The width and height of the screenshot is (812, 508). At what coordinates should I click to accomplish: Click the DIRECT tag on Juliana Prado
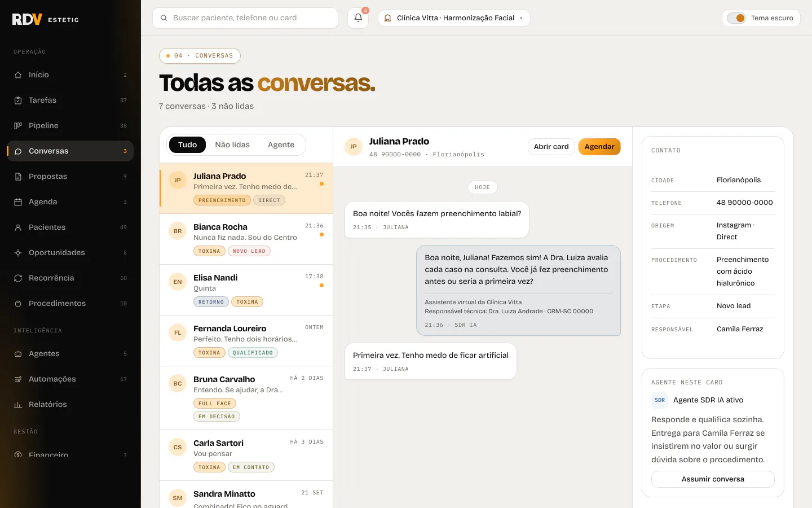click(269, 200)
